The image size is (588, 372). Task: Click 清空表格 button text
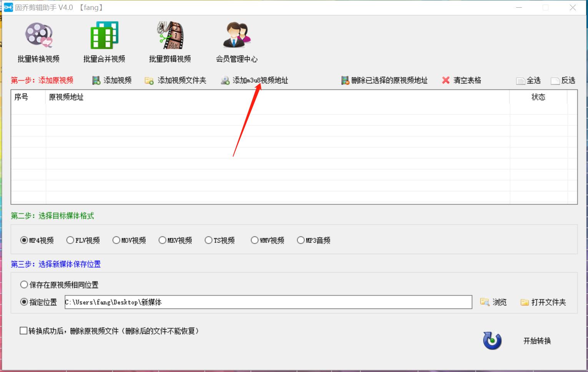(x=467, y=80)
